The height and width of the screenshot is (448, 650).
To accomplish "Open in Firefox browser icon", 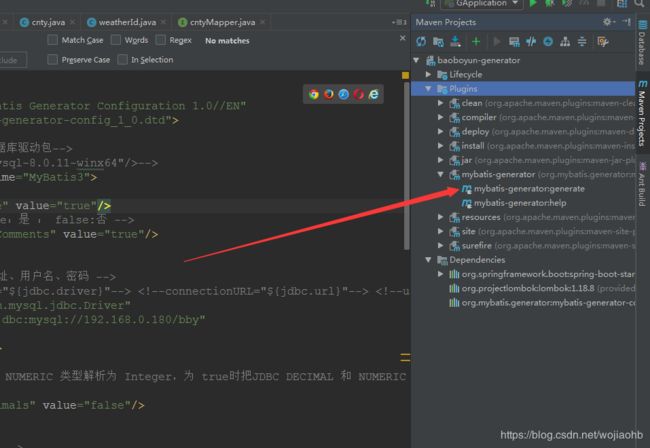I will click(x=329, y=94).
